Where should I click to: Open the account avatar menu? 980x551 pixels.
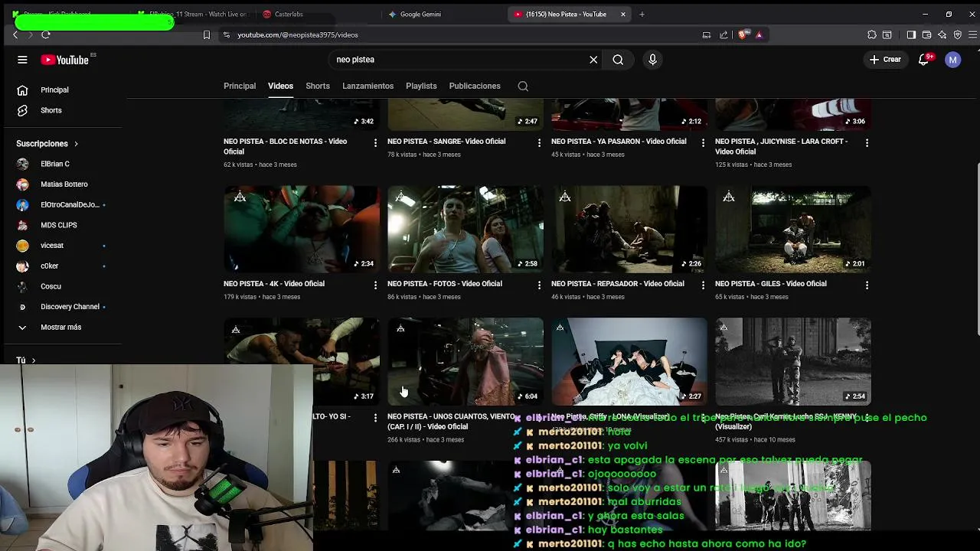tap(952, 60)
